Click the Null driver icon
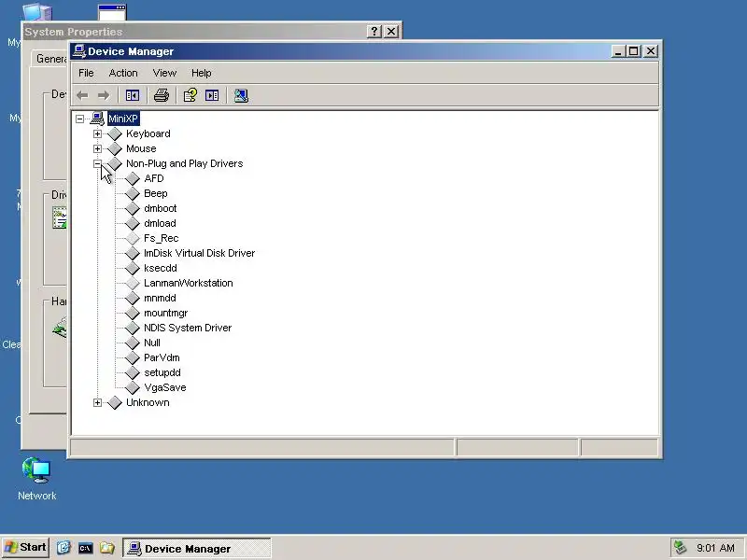Screen dimensions: 747x560 point(133,343)
